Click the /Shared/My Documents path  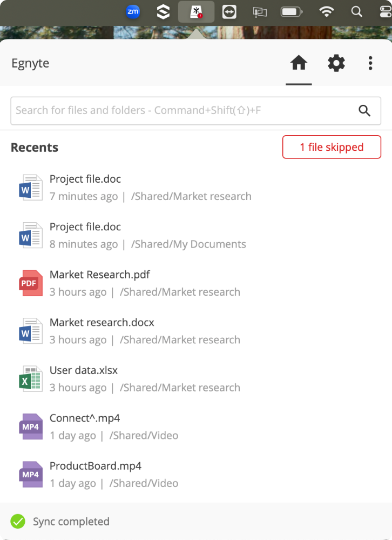tap(188, 244)
